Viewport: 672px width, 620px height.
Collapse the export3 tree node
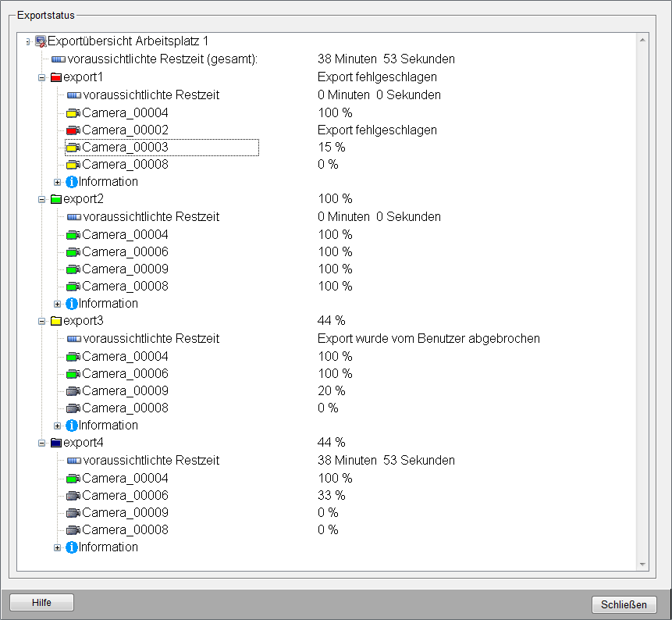point(42,321)
